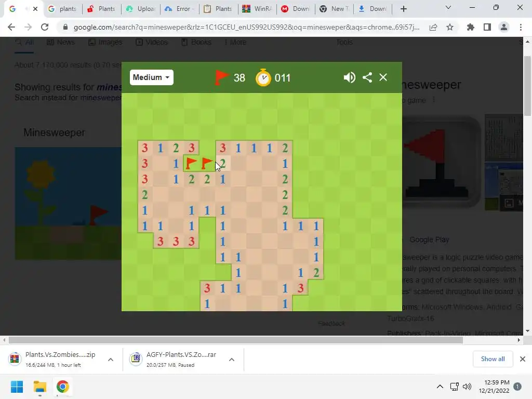This screenshot has height=399, width=532.
Task: Open File Explorer from the taskbar
Action: click(39, 387)
